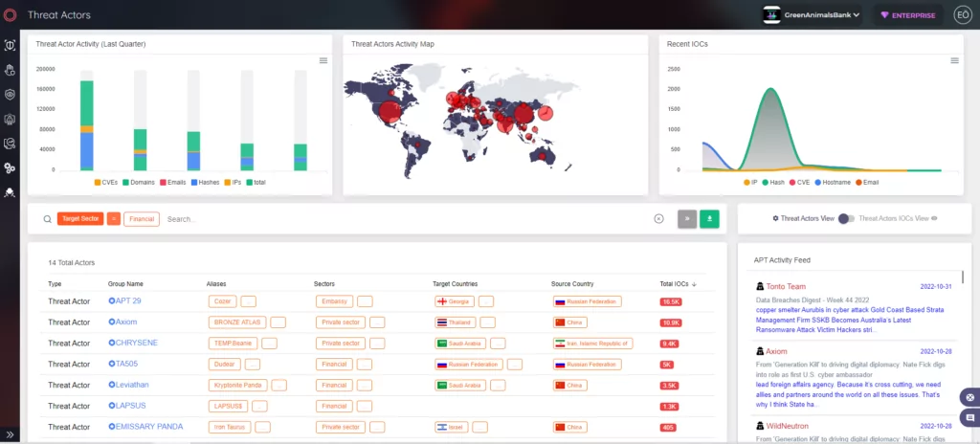Viewport: 980px width, 444px height.
Task: Open the Leviathan threat actor link
Action: (132, 385)
